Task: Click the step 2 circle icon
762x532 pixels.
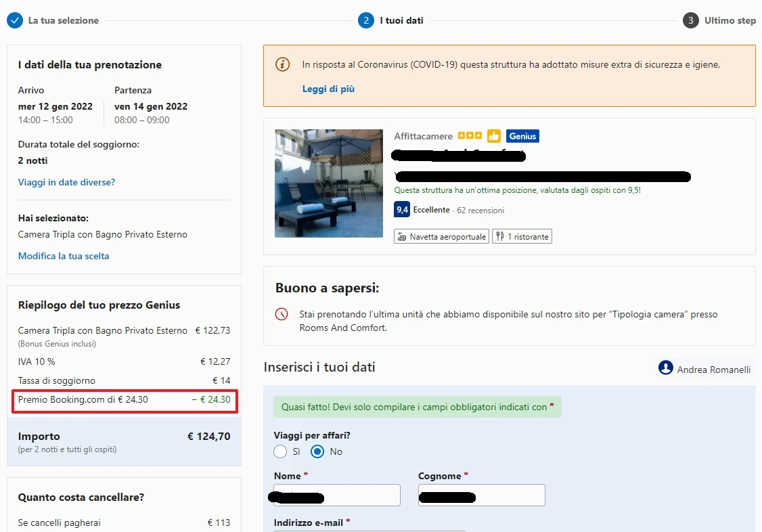Action: [x=366, y=20]
